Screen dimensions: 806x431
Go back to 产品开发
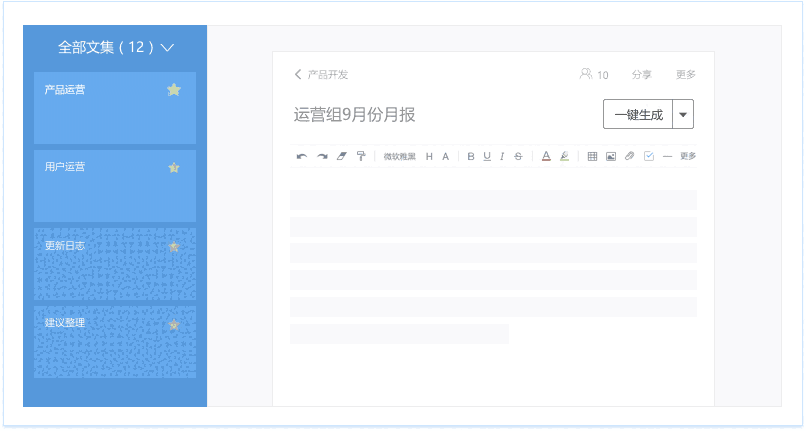(321, 75)
